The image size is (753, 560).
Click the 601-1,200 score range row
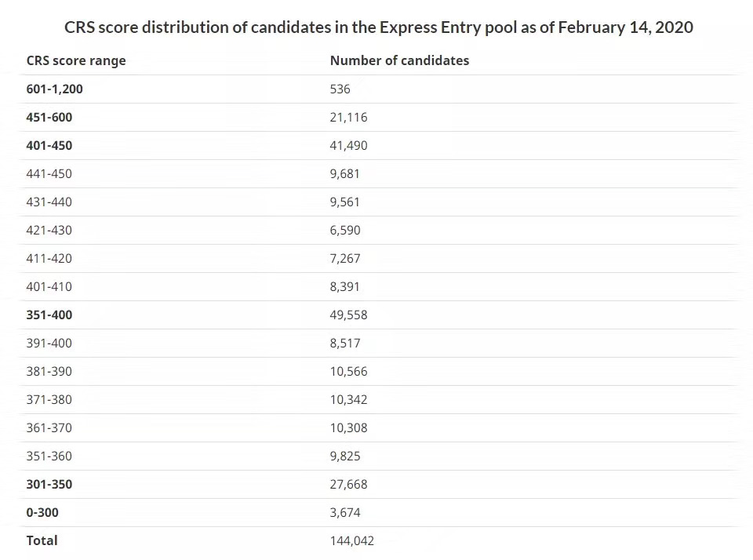(x=378, y=89)
